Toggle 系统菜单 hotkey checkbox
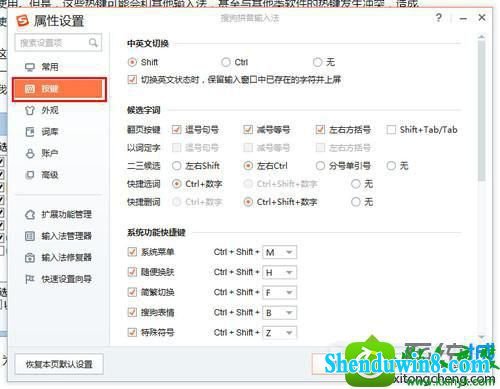The height and width of the screenshot is (389, 500). pyautogui.click(x=132, y=252)
